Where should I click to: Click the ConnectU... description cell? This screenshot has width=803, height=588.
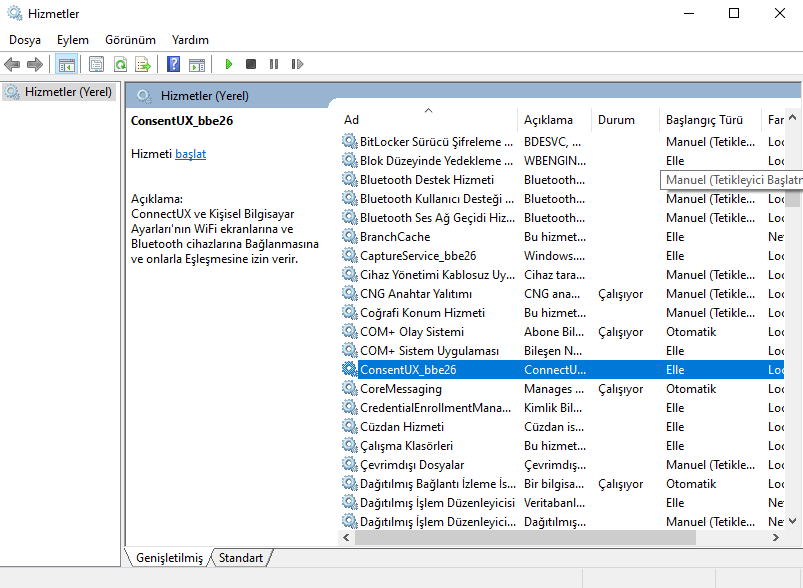[555, 369]
